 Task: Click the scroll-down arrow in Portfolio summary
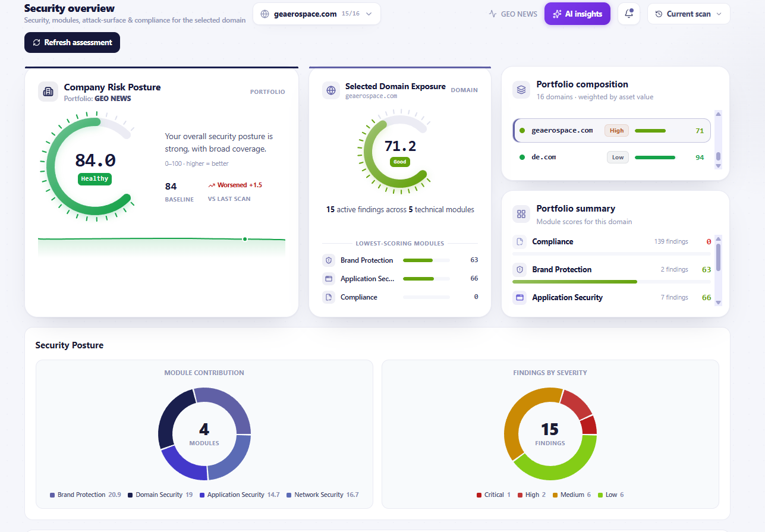(718, 303)
